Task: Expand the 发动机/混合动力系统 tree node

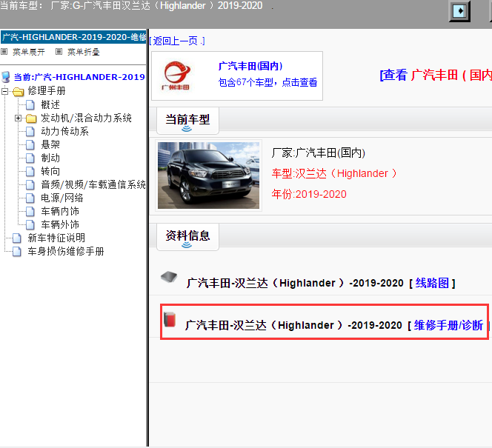Action: point(18,118)
